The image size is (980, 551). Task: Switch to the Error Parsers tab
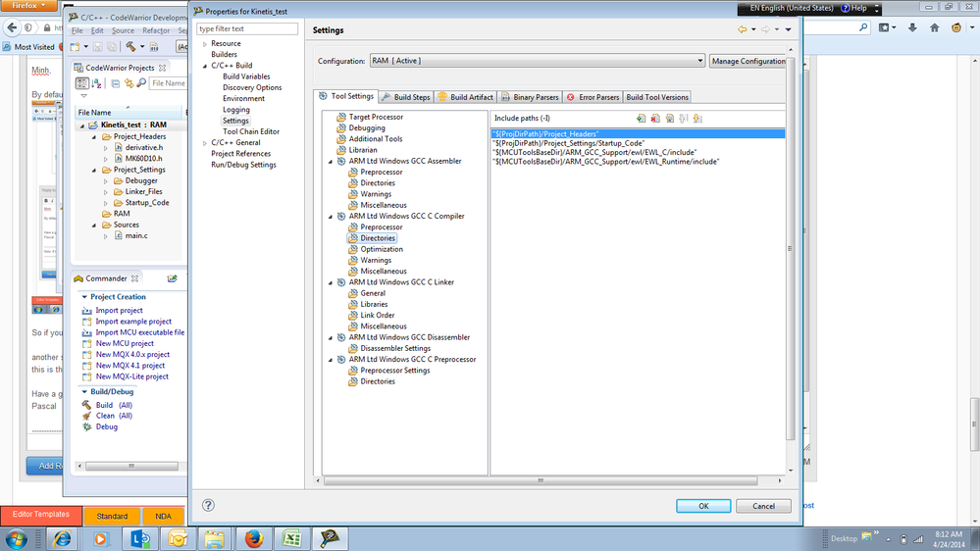[593, 97]
